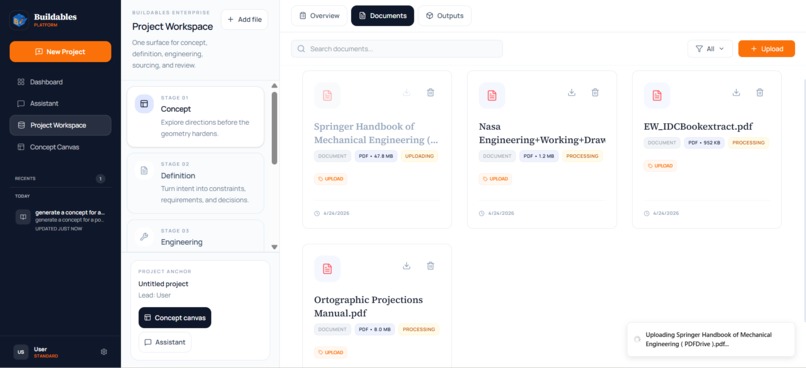Click the uploading Springer Handbook toast notification

(711, 339)
